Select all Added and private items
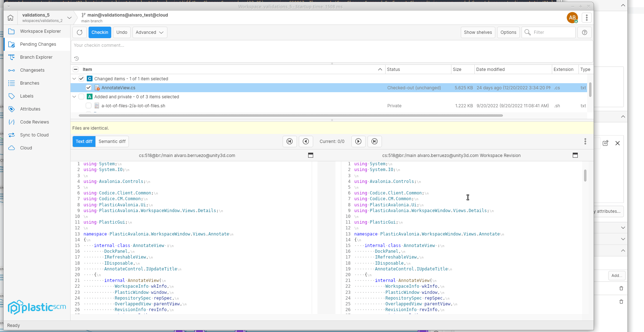Image resolution: width=644 pixels, height=332 pixels. [81, 96]
